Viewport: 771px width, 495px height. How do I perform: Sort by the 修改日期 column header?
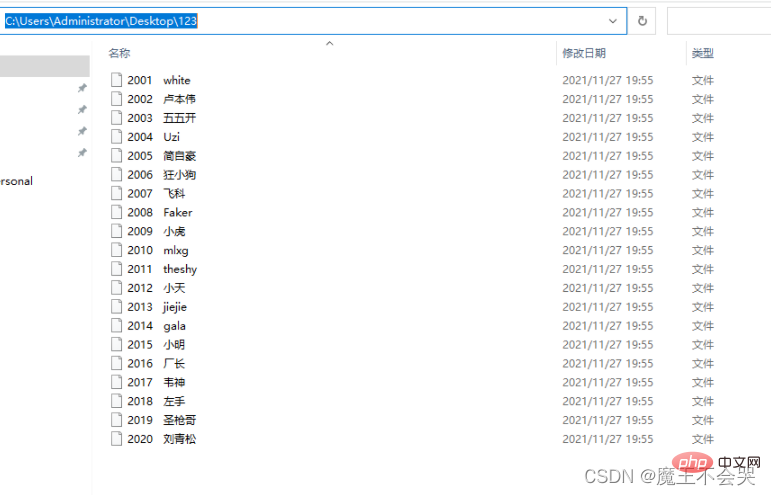[584, 53]
